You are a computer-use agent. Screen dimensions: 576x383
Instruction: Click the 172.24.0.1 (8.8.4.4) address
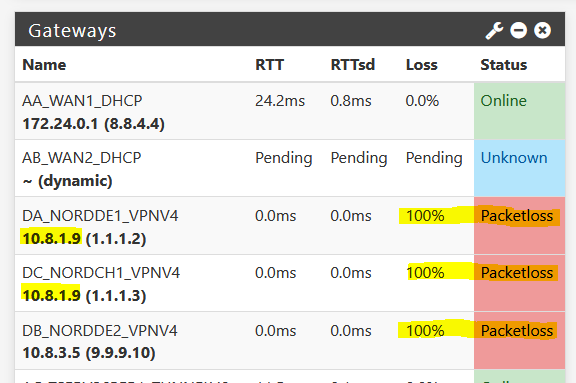(93, 124)
